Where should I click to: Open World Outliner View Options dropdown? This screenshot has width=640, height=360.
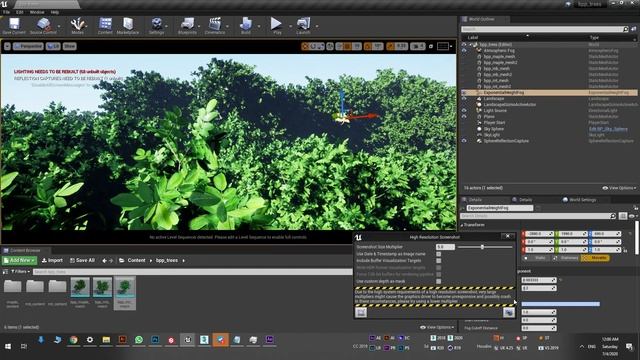620,188
